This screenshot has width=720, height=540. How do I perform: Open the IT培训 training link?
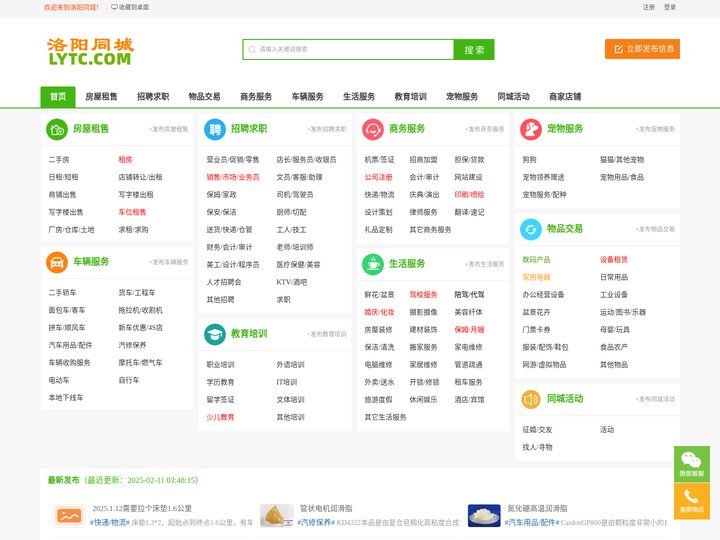click(287, 382)
